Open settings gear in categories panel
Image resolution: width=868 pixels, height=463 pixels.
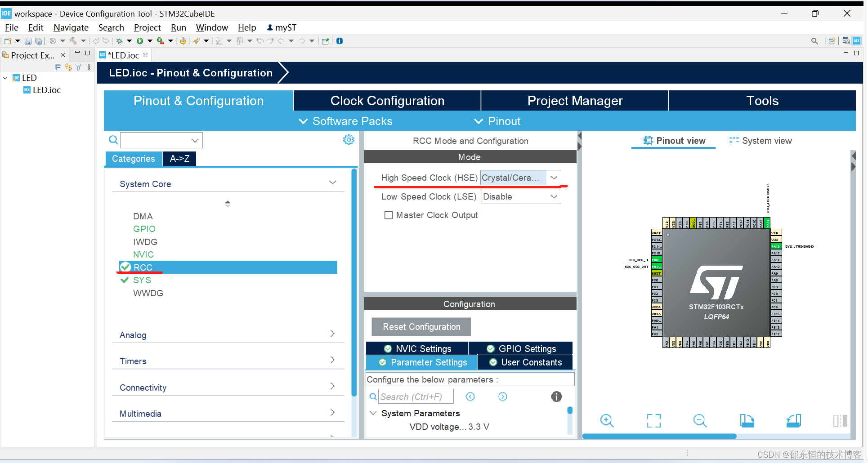pos(349,140)
